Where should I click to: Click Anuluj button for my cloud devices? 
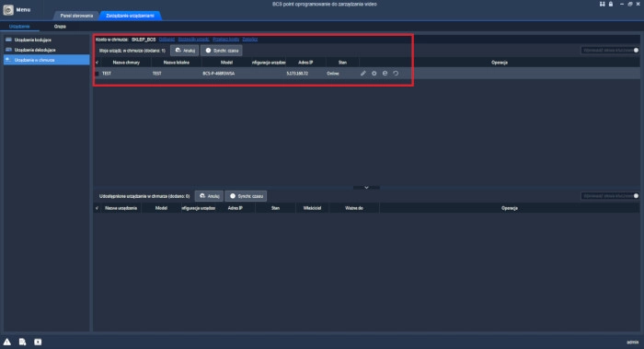click(184, 51)
